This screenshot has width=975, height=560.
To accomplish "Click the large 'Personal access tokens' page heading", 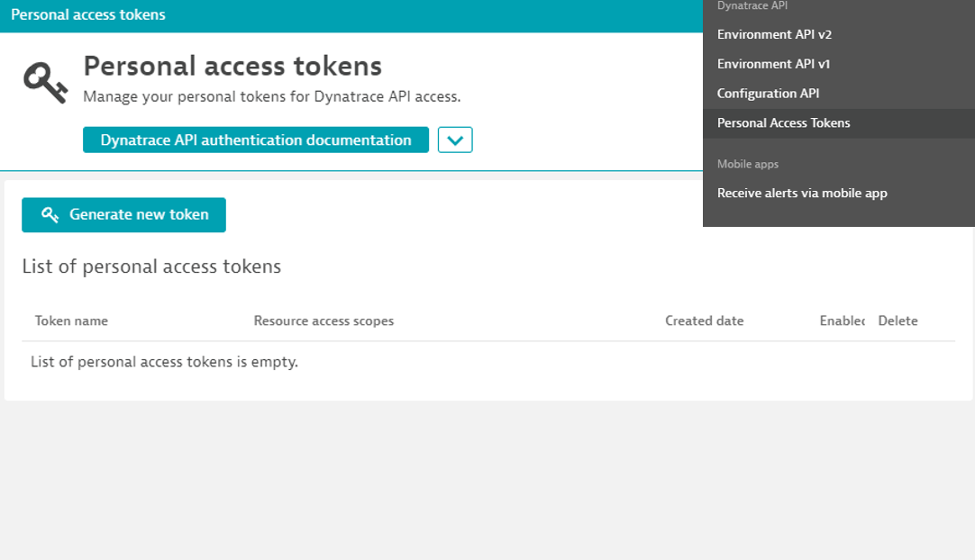I will pyautogui.click(x=232, y=67).
